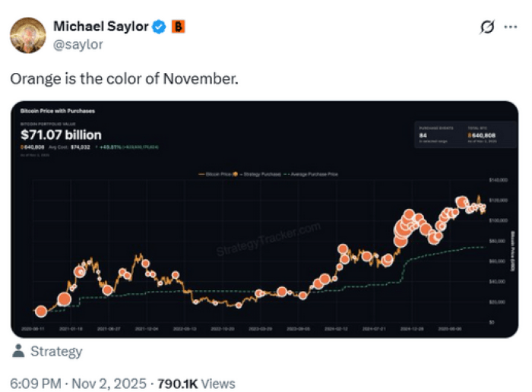Screen dimensions: 532x392
Task: Open Michael Saylor's profile avatar
Action: (x=27, y=35)
